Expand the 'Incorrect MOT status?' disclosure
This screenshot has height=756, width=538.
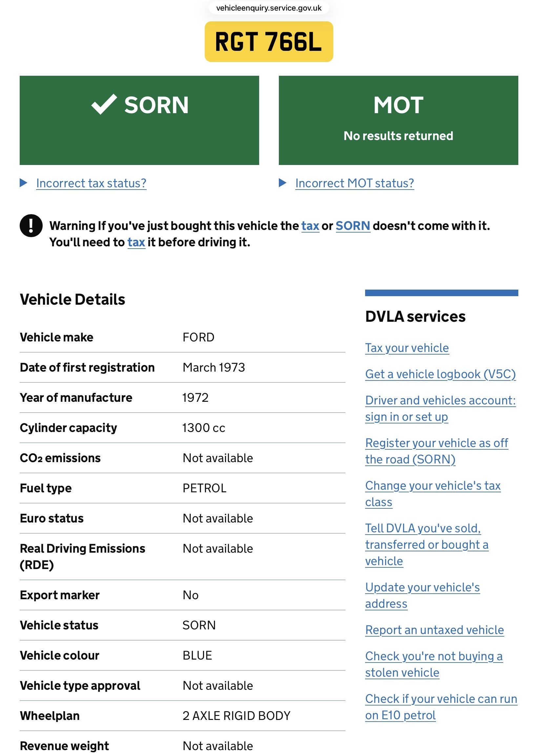click(x=354, y=183)
